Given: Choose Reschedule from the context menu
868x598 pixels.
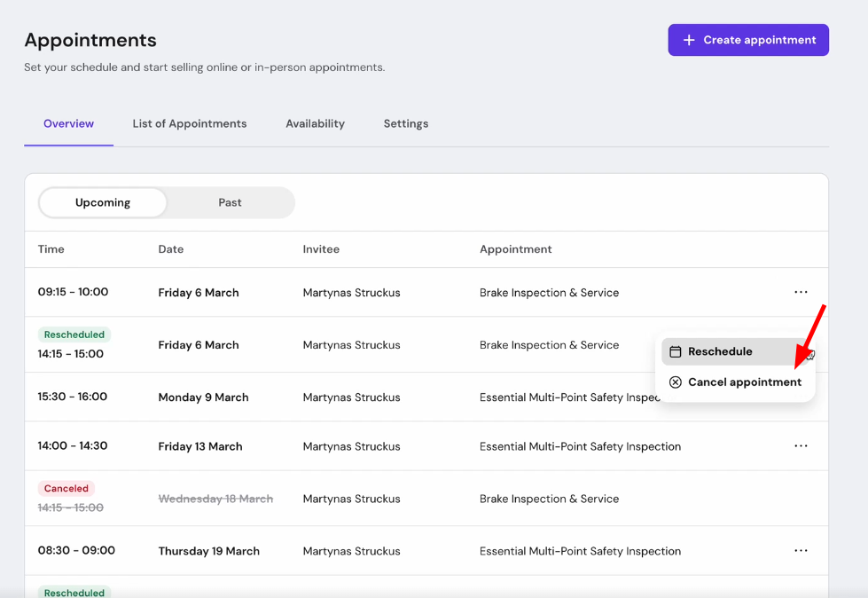Looking at the screenshot, I should point(720,351).
